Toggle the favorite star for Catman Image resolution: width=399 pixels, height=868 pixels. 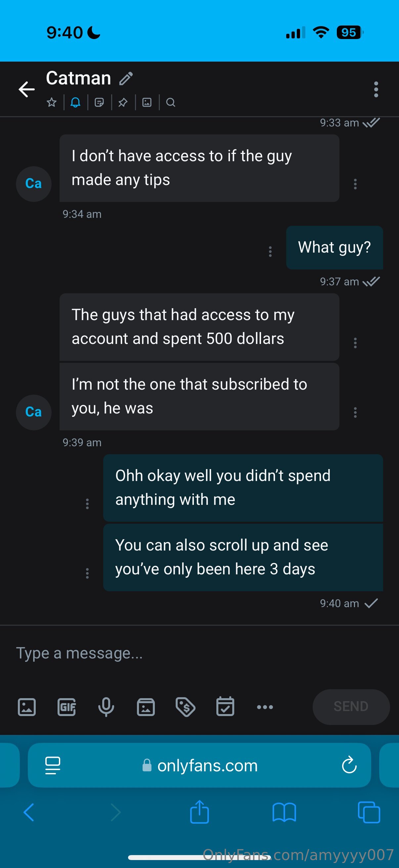(52, 102)
